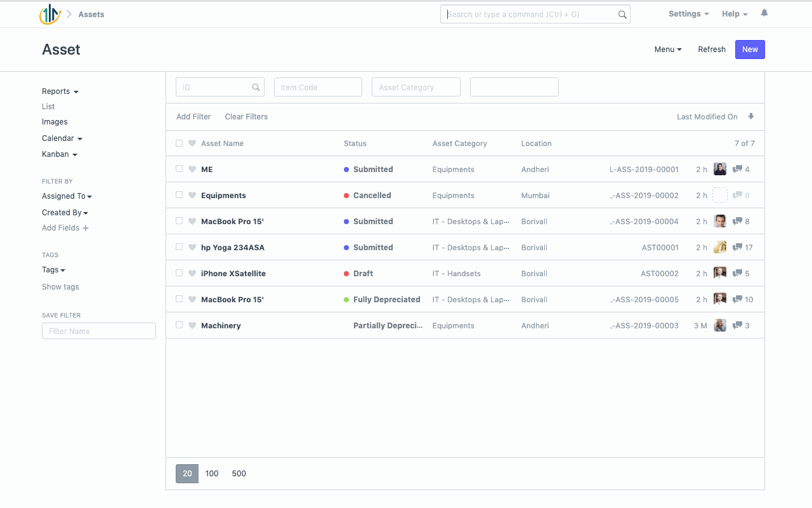Check the Machinery row checkbox
The image size is (812, 508).
[179, 325]
